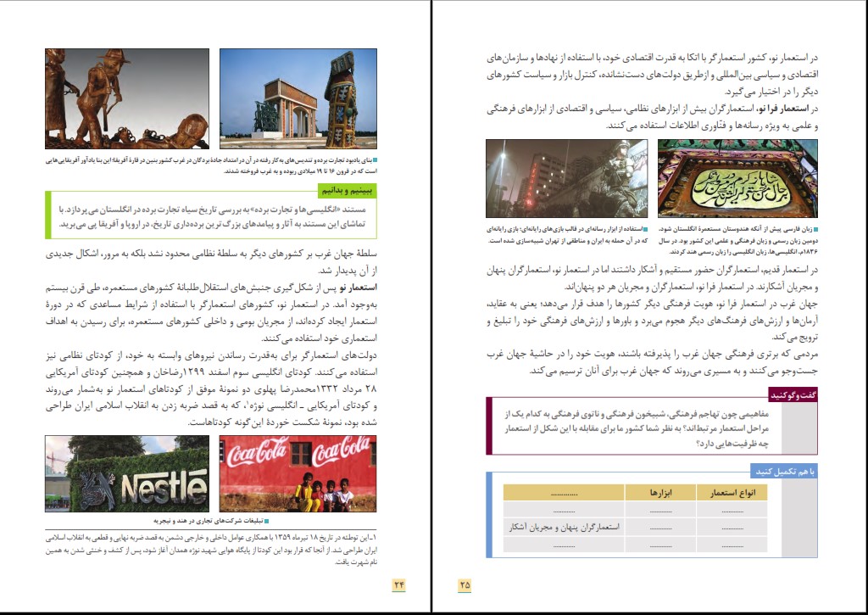This screenshot has width=868, height=615.
Task: Select the maroon 'گفت‌وگو کنید' heading label
Action: 793,394
